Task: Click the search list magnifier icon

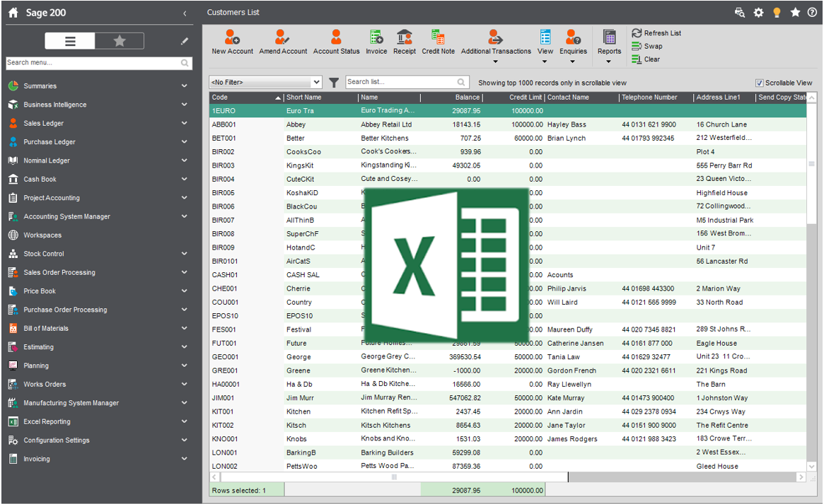Action: pos(461,82)
